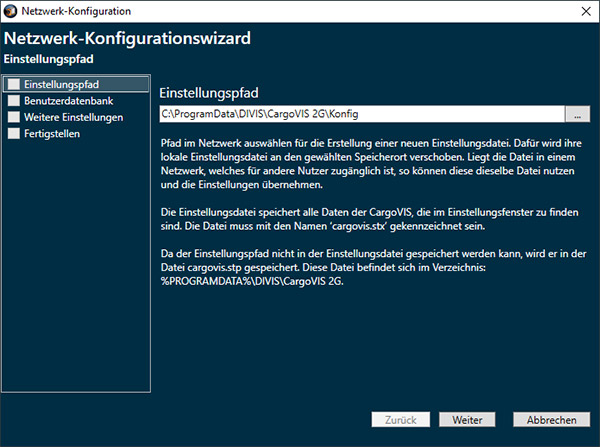The width and height of the screenshot is (600, 447).
Task: Go to the next step with Weiter
Action: 467,420
